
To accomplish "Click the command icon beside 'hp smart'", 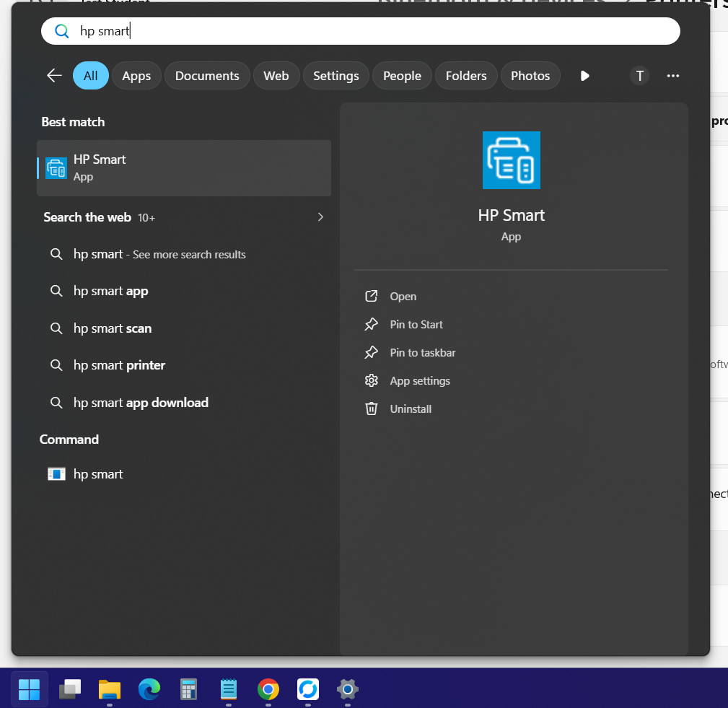I will point(56,474).
